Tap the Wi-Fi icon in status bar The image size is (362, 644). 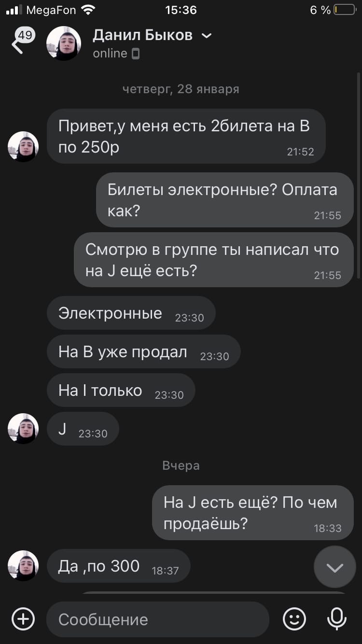(x=88, y=9)
